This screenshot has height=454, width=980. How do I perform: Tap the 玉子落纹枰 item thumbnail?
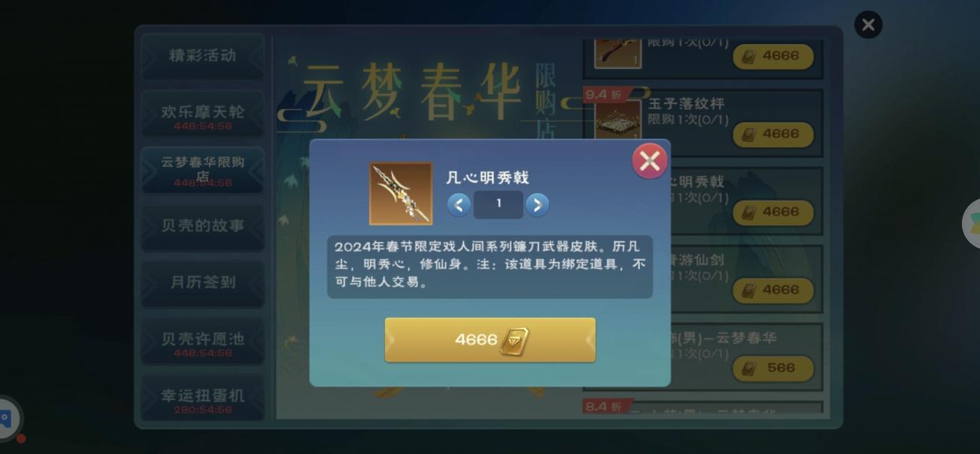(x=618, y=119)
